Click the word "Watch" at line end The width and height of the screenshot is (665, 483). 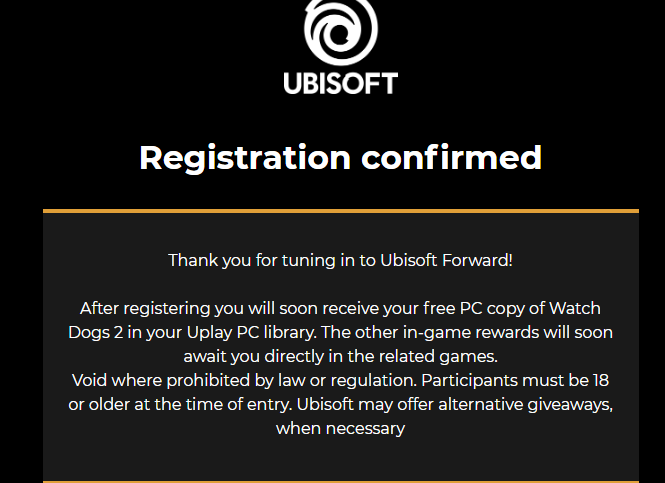(x=574, y=307)
